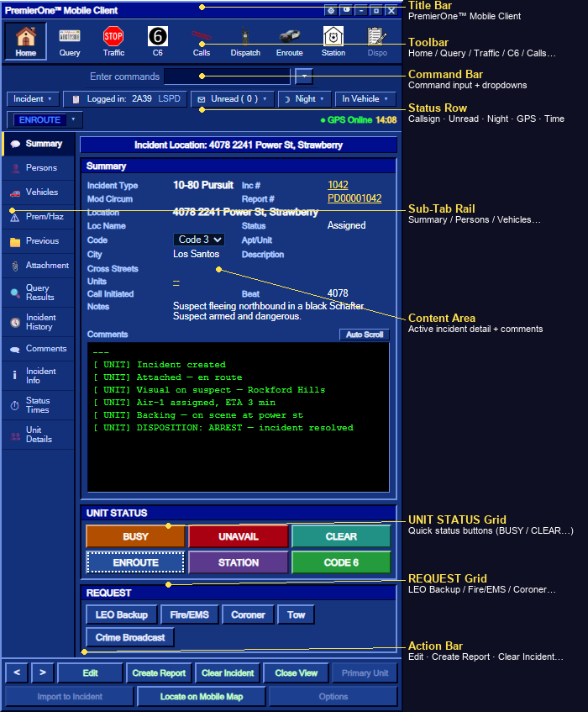
Task: Request LEO Backup
Action: (x=122, y=614)
